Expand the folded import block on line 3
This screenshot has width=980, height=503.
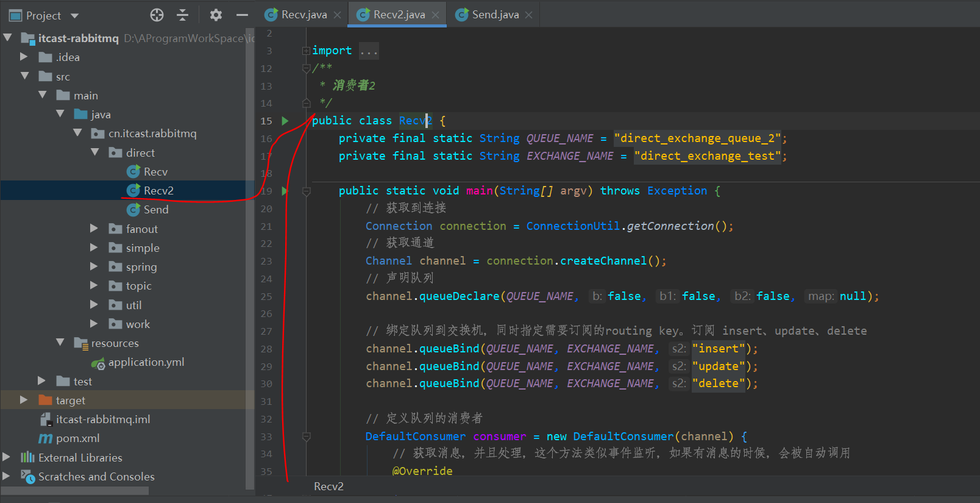(x=306, y=51)
